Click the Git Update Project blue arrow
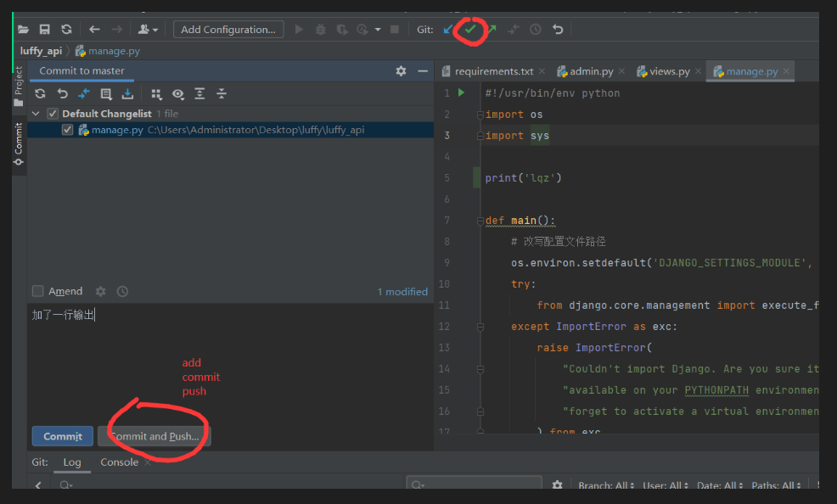 click(x=448, y=30)
